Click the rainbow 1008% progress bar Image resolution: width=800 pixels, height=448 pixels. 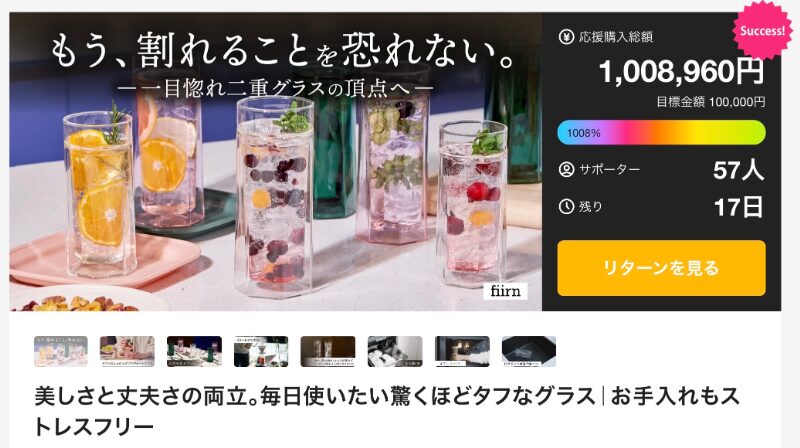coord(661,133)
